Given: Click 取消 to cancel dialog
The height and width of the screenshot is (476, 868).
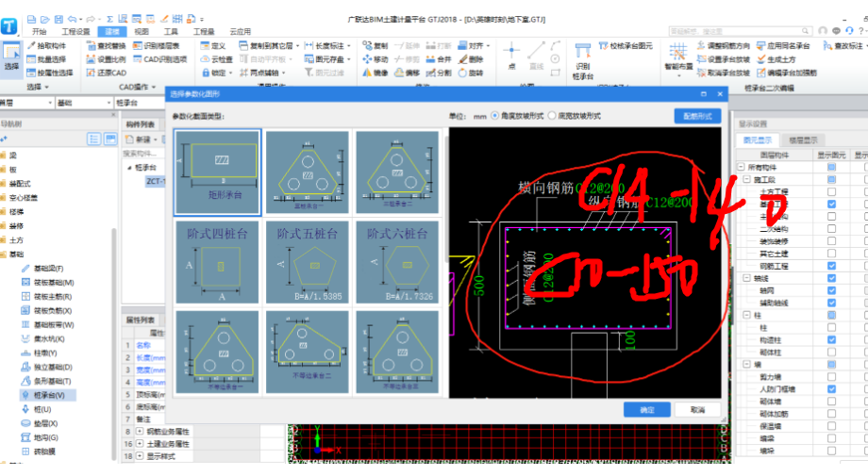Looking at the screenshot, I should tap(697, 410).
